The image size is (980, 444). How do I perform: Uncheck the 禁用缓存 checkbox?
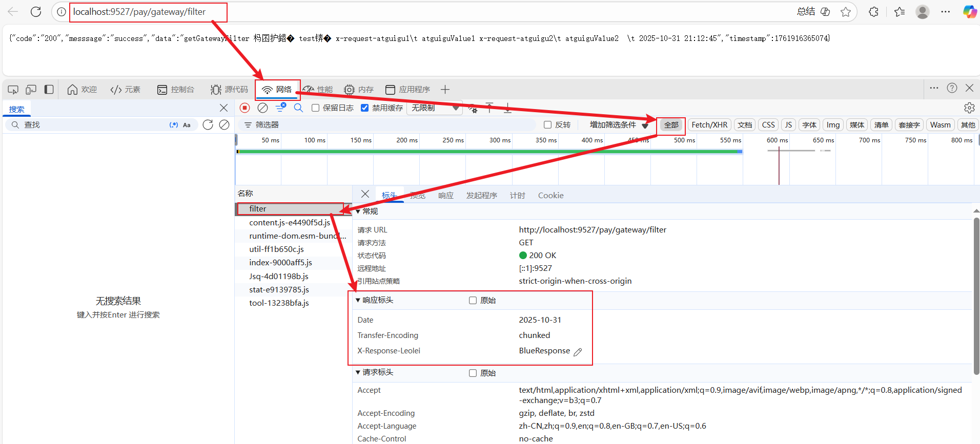[x=364, y=108]
